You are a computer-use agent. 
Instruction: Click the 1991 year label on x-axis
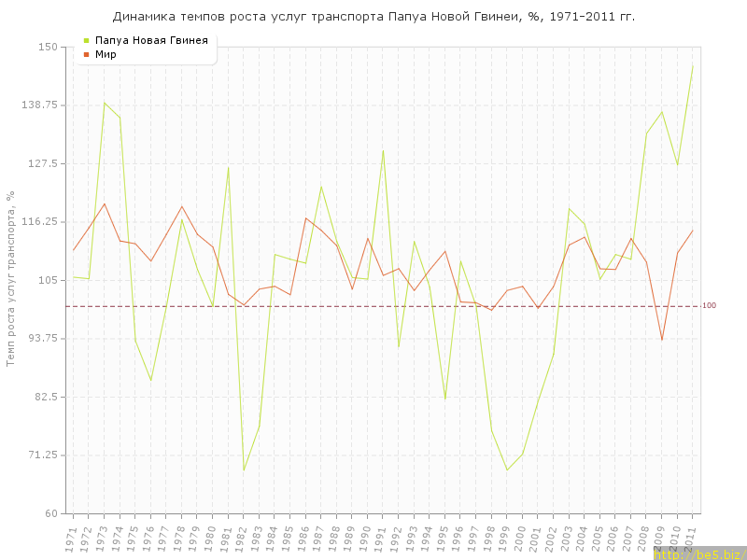pos(382,538)
